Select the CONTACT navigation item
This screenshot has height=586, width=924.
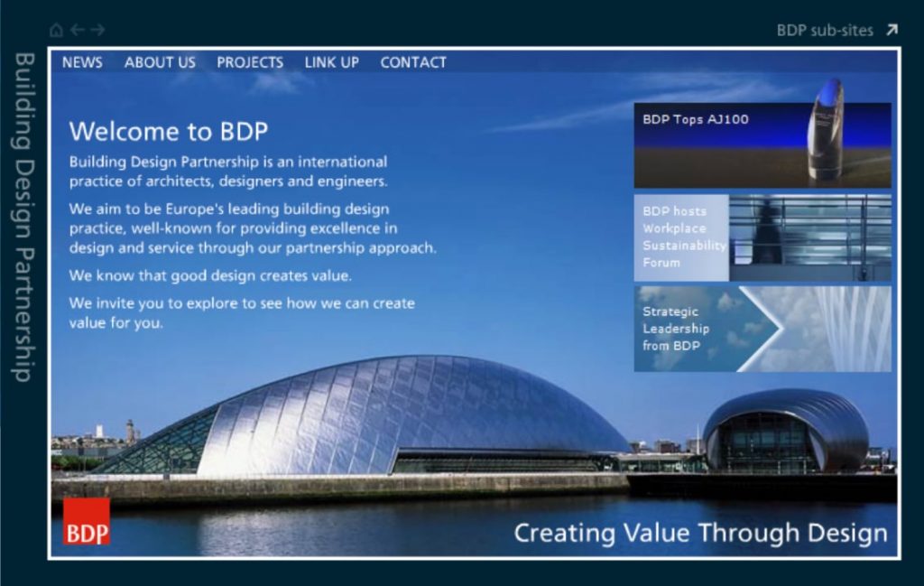(413, 62)
